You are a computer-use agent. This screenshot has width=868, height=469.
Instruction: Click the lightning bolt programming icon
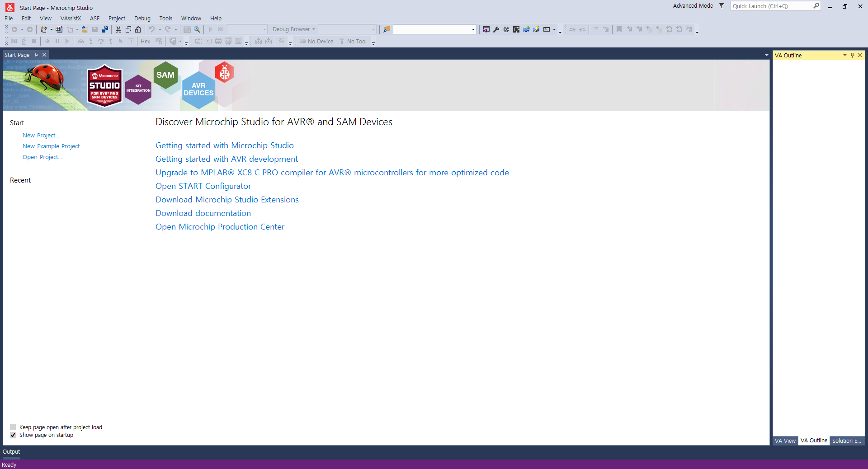536,29
